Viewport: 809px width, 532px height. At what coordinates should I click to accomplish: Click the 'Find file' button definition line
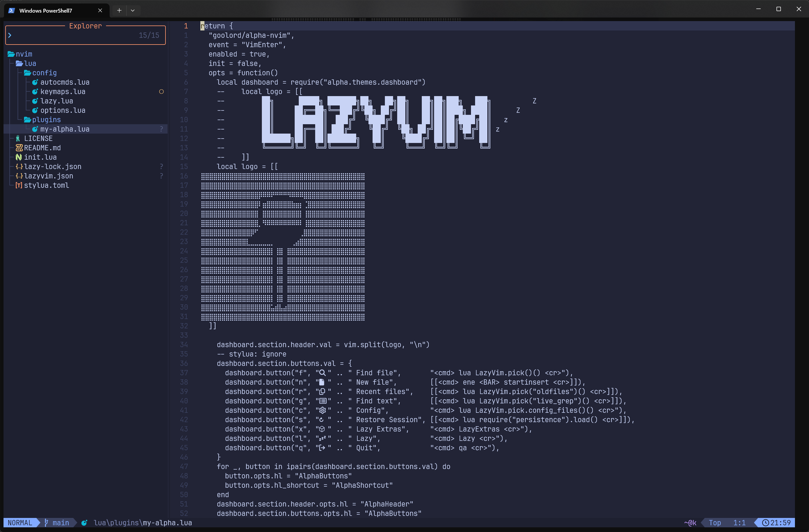[x=399, y=373]
